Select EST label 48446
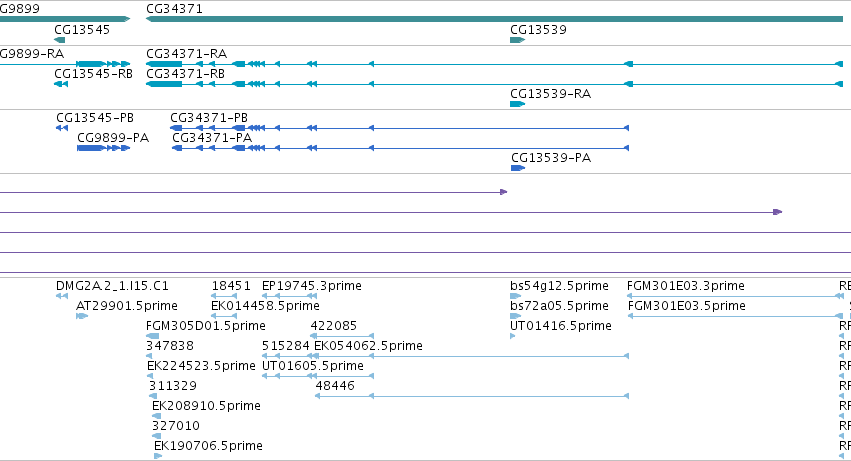The height and width of the screenshot is (461, 851). [x=335, y=386]
